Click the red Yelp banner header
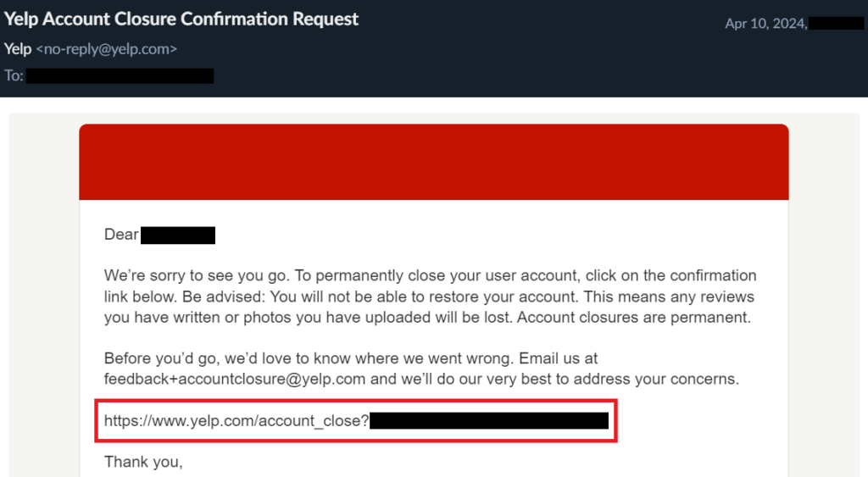Image resolution: width=868 pixels, height=477 pixels. click(x=433, y=161)
